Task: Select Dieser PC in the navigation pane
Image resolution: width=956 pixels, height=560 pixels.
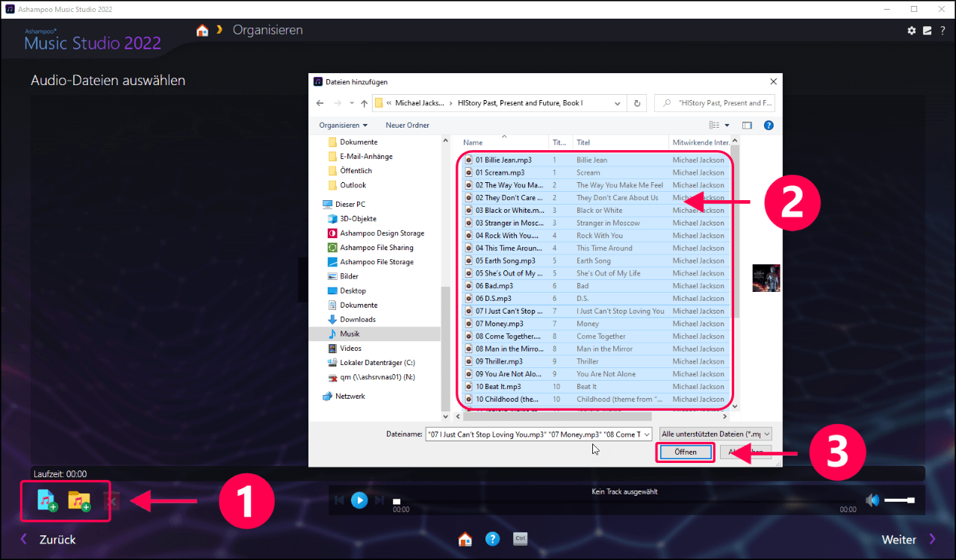Action: tap(350, 205)
